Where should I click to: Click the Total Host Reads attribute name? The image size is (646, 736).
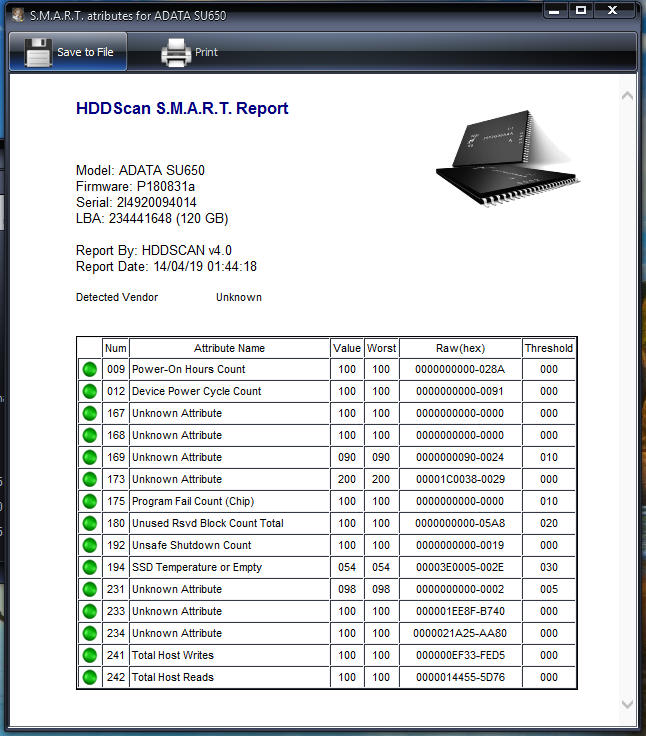click(x=173, y=677)
